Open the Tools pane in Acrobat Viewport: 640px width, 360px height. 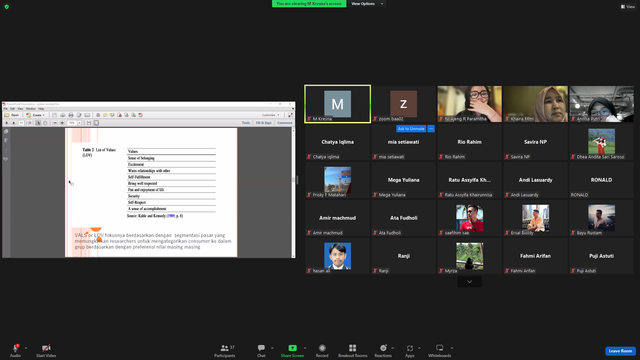click(x=246, y=123)
